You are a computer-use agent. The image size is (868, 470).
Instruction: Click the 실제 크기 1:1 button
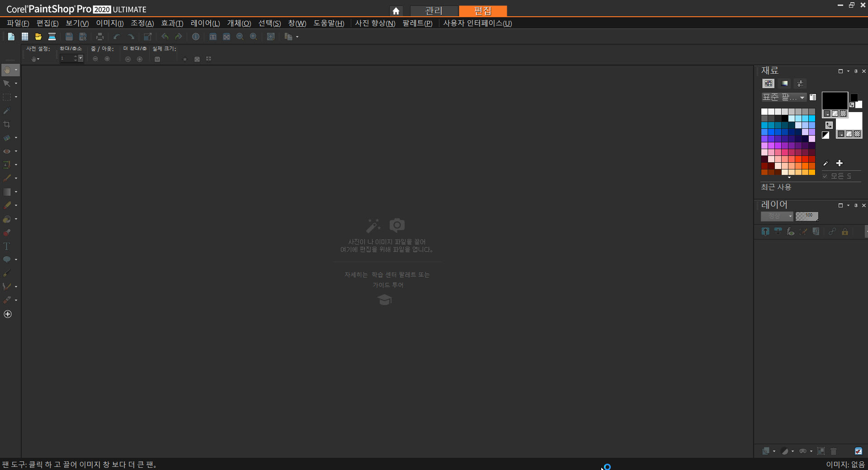pos(157,59)
